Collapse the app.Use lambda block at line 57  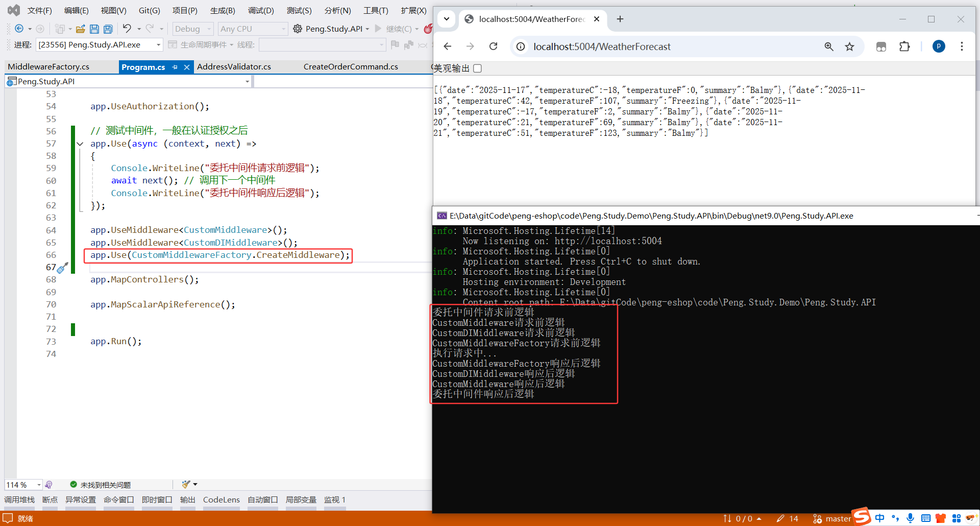[80, 144]
